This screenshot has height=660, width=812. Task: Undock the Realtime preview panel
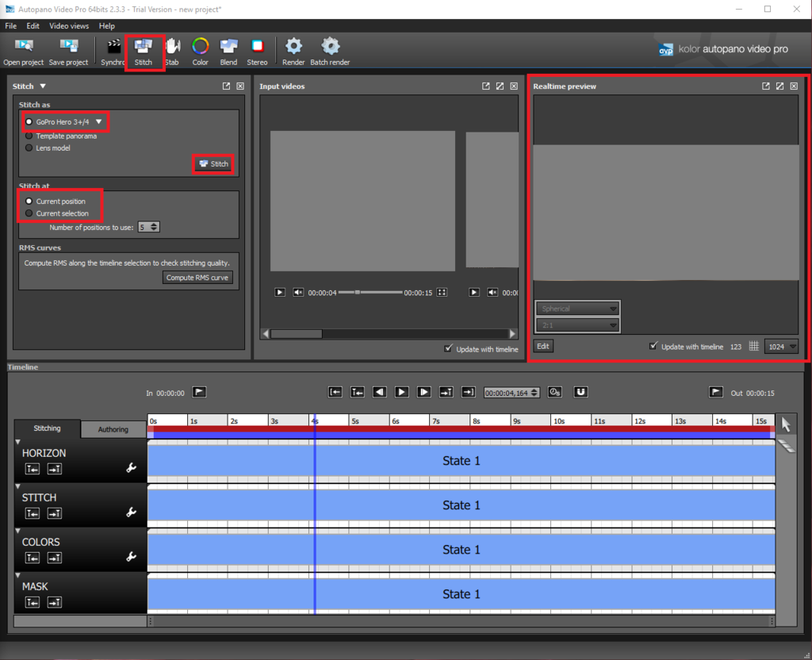766,86
